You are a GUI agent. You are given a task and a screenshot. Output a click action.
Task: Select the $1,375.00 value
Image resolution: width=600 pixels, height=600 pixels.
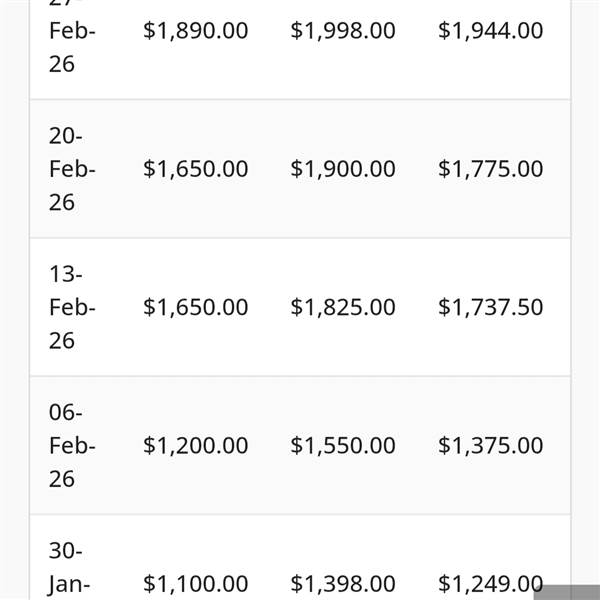pyautogui.click(x=490, y=445)
